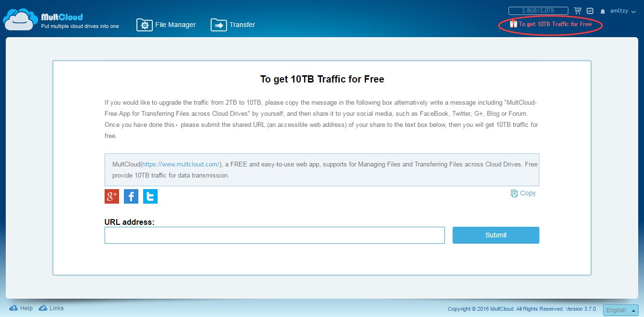Open the notifications bell

coord(603,11)
